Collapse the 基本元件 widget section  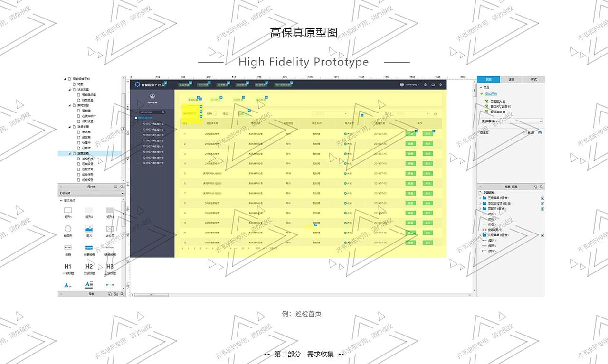pyautogui.click(x=61, y=201)
